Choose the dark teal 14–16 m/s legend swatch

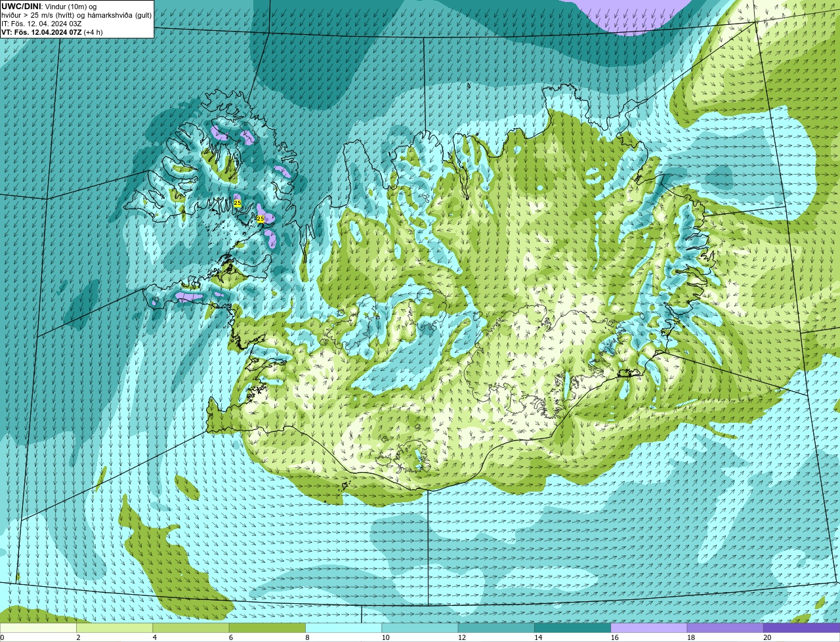572,628
